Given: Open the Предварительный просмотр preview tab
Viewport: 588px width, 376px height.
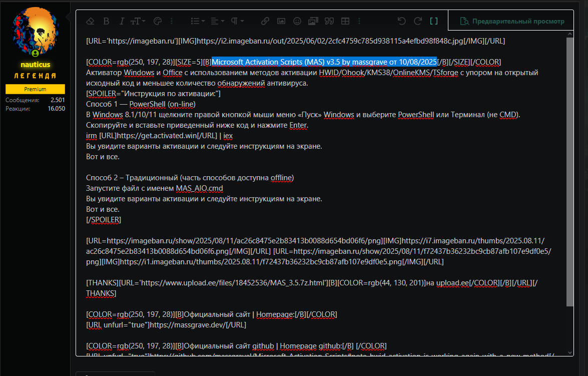Looking at the screenshot, I should (x=512, y=22).
